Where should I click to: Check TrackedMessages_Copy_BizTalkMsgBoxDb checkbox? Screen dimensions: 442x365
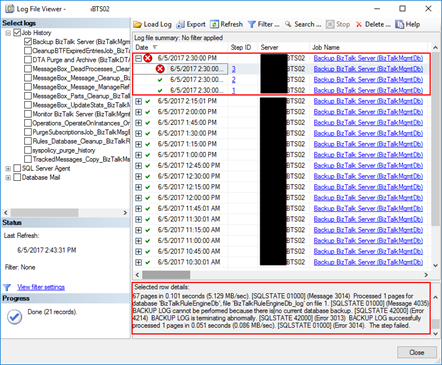click(x=28, y=159)
